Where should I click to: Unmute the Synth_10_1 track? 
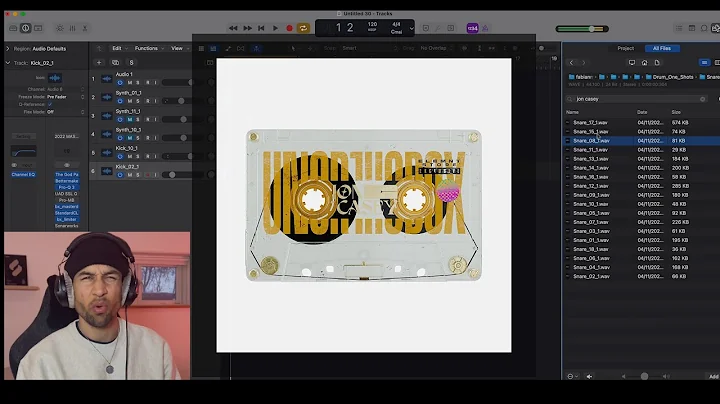coord(129,138)
